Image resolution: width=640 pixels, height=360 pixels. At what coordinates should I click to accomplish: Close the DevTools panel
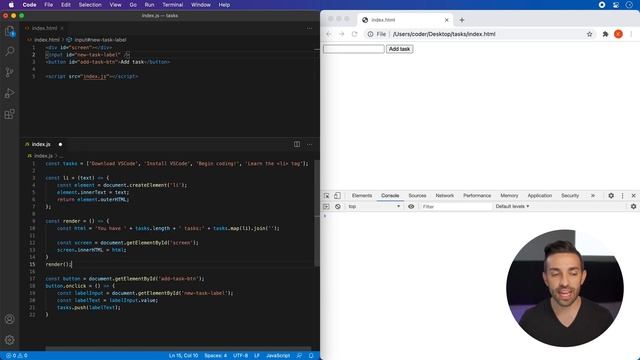[633, 196]
